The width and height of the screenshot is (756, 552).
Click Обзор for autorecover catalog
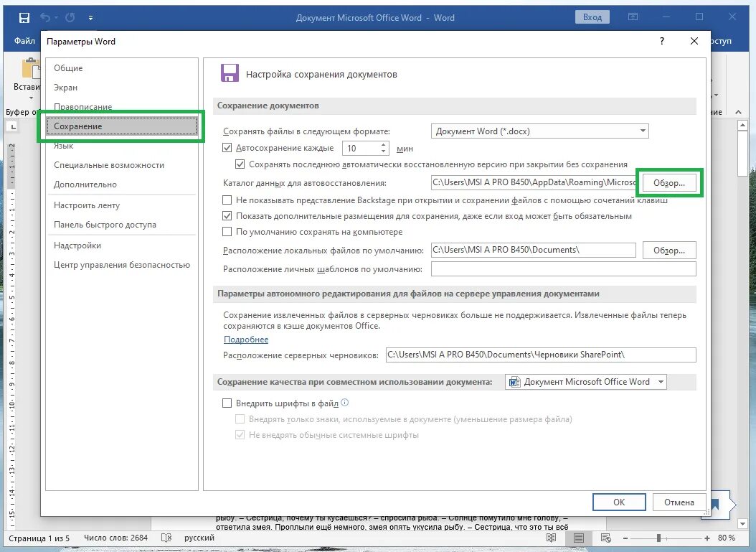(x=668, y=183)
